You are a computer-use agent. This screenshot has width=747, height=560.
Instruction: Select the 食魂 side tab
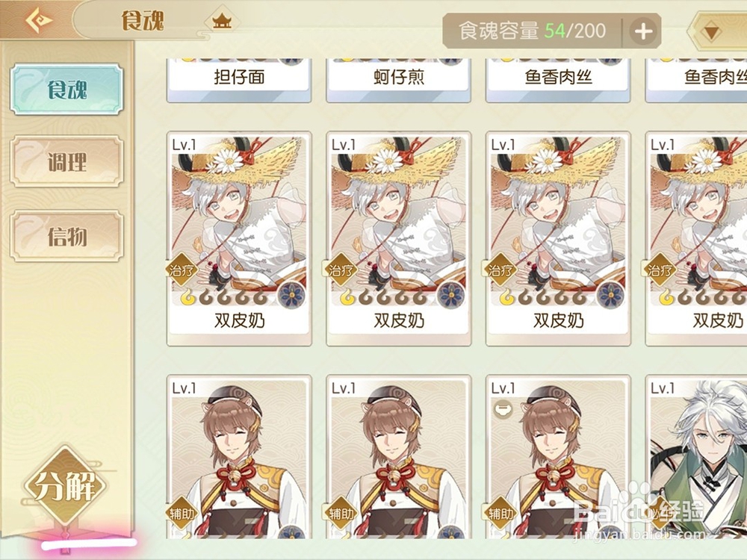(66, 90)
